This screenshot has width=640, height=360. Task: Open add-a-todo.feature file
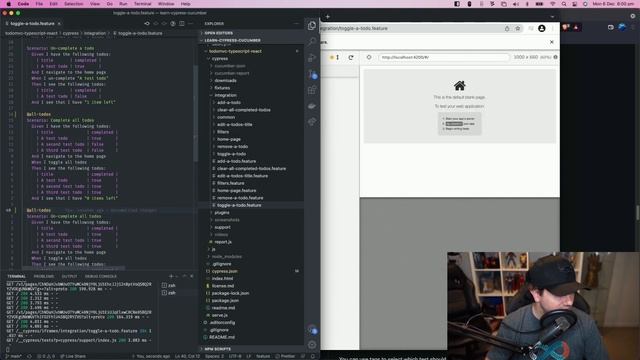click(236, 162)
